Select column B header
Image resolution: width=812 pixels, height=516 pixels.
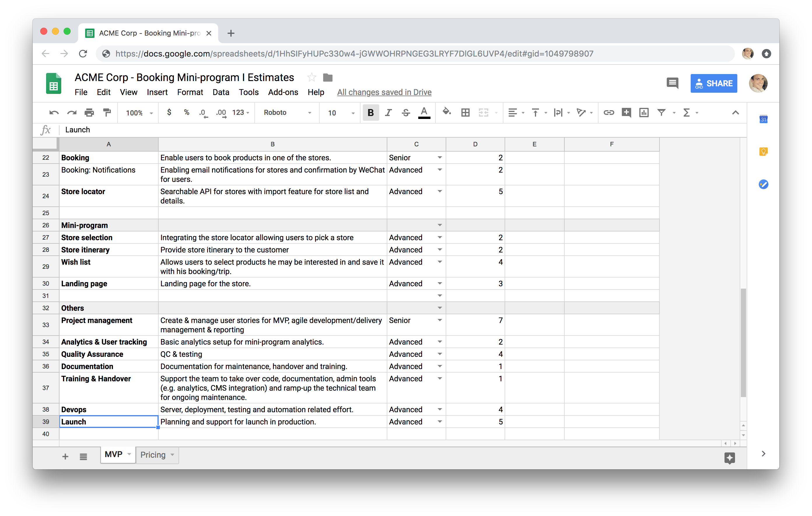[x=272, y=144]
